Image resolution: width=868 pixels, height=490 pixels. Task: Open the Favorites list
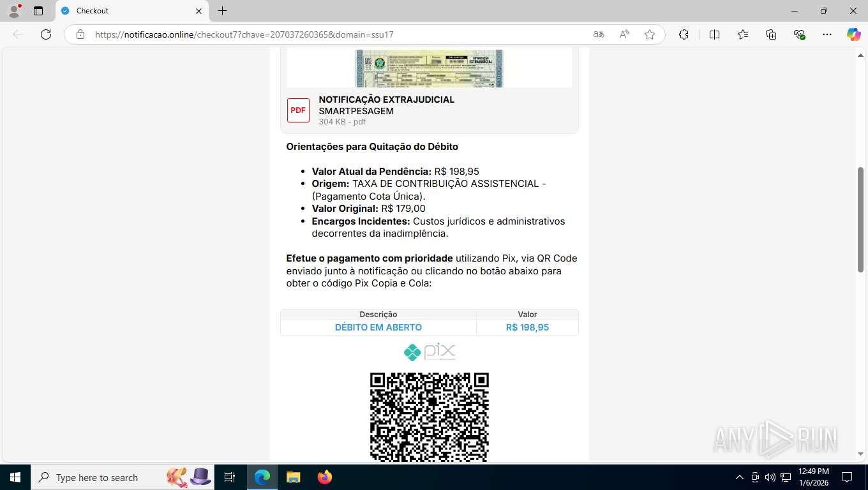click(x=743, y=34)
